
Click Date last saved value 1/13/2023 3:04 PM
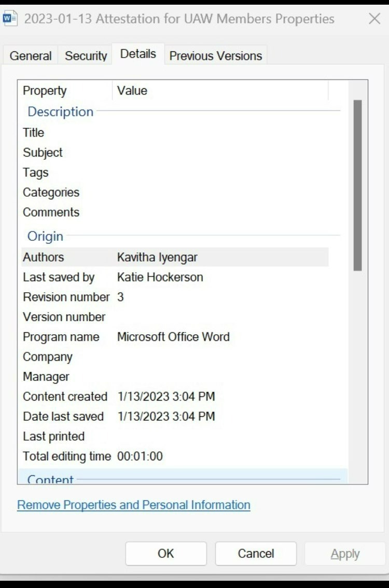166,416
